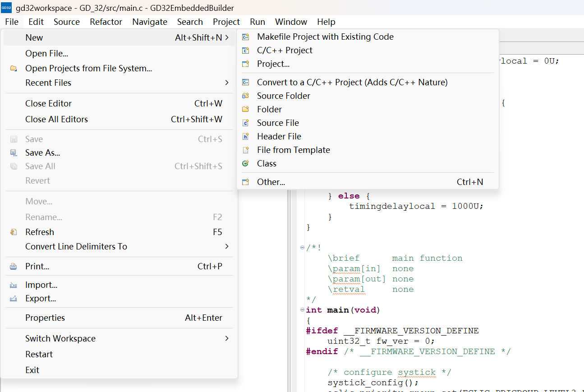Open the Refactor menu
Screen dimensions: 584x392
[x=106, y=22]
